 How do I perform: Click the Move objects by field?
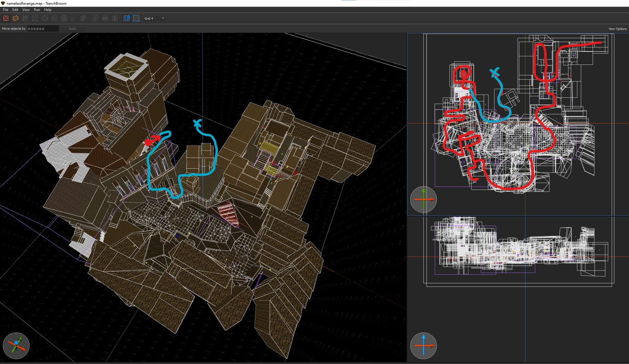coord(43,29)
